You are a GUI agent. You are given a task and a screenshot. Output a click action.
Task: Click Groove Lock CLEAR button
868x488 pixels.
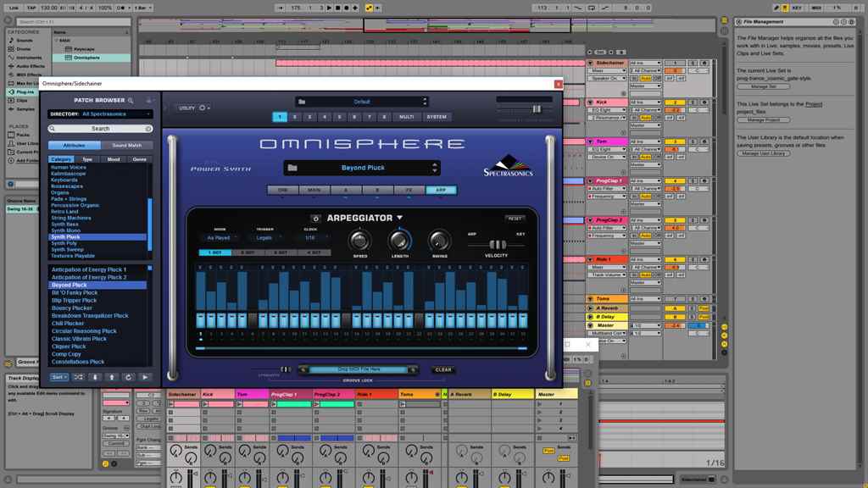click(x=442, y=369)
